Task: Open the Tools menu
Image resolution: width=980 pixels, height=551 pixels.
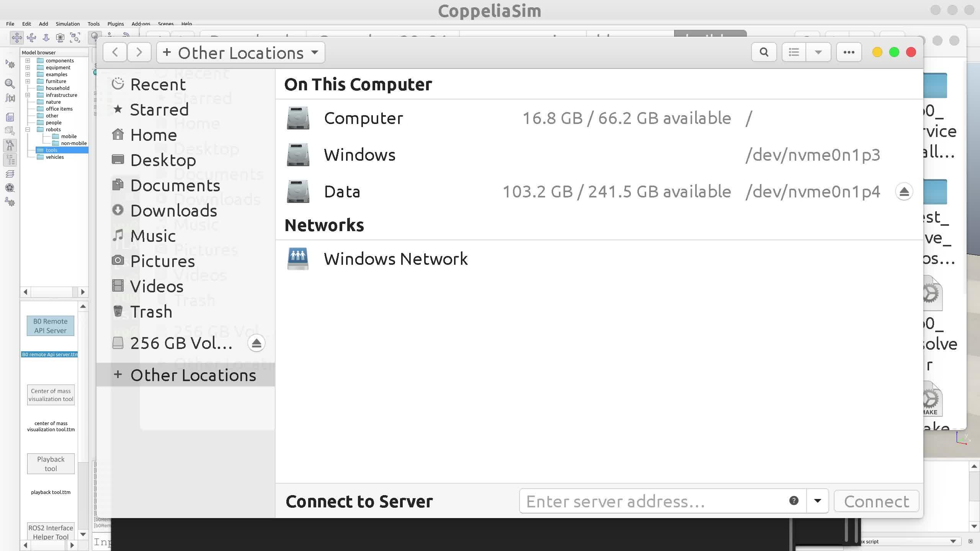Action: [x=93, y=24]
